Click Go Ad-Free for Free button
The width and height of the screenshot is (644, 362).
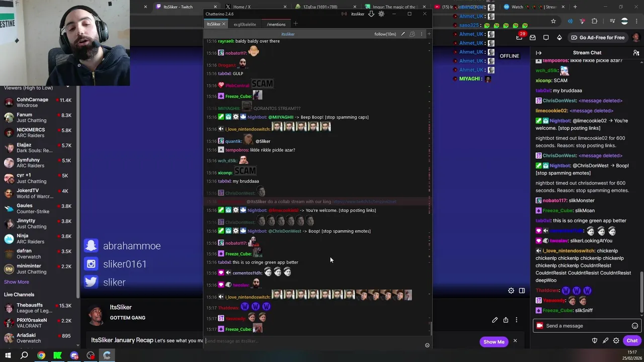tap(598, 37)
